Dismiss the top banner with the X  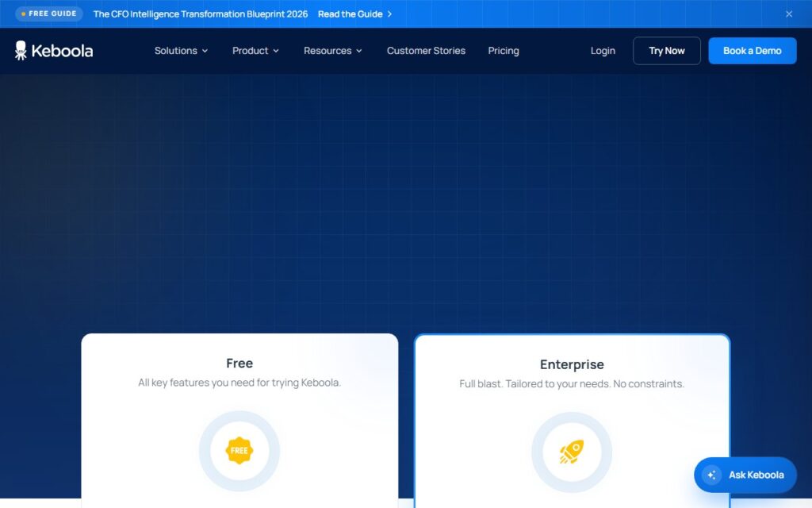click(x=789, y=14)
